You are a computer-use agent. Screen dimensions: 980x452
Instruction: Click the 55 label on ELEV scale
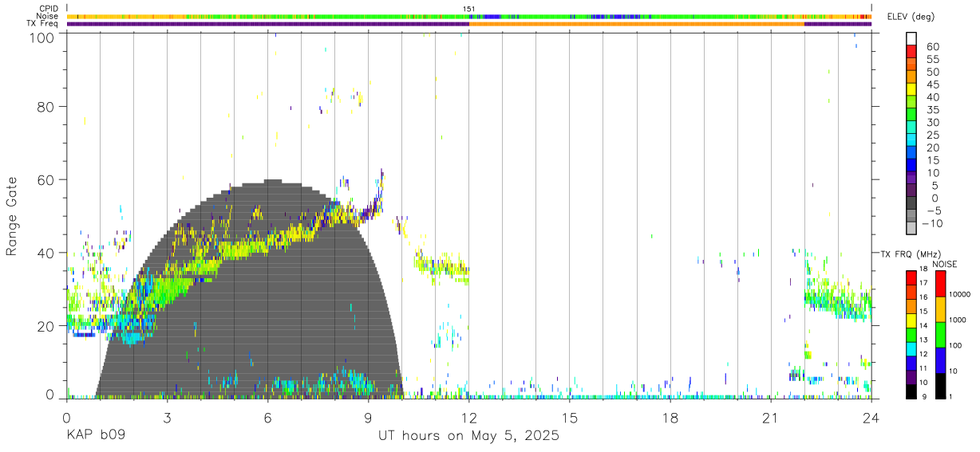(x=932, y=59)
